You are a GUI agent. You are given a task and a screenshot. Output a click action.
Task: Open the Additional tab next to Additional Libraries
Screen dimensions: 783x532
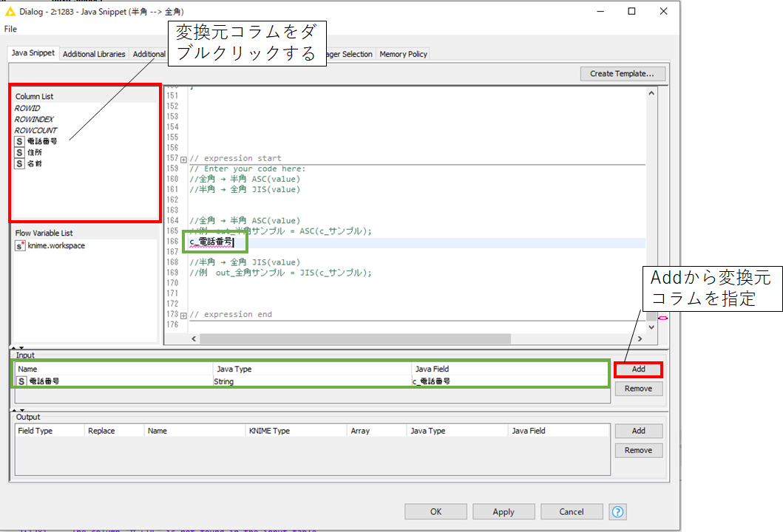point(149,54)
